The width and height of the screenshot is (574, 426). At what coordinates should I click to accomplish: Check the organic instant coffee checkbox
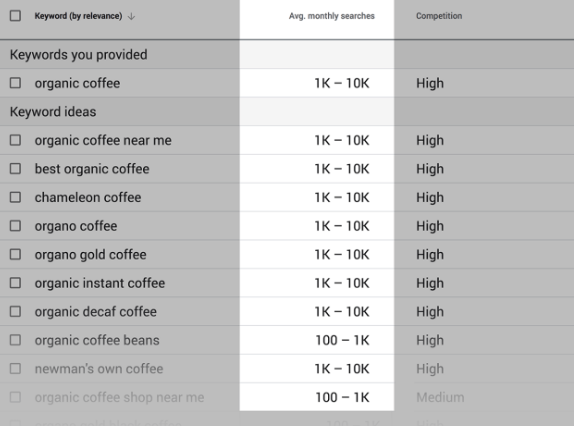click(x=15, y=283)
